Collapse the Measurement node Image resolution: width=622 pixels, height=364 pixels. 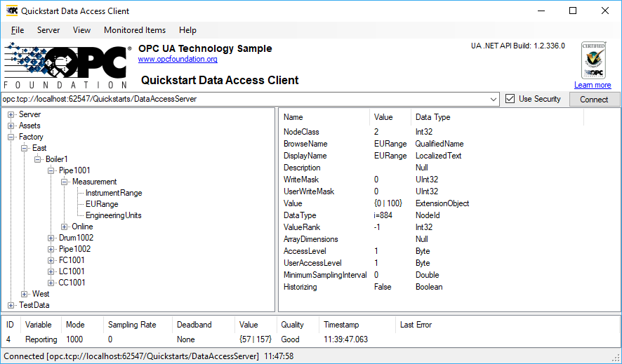coord(65,182)
